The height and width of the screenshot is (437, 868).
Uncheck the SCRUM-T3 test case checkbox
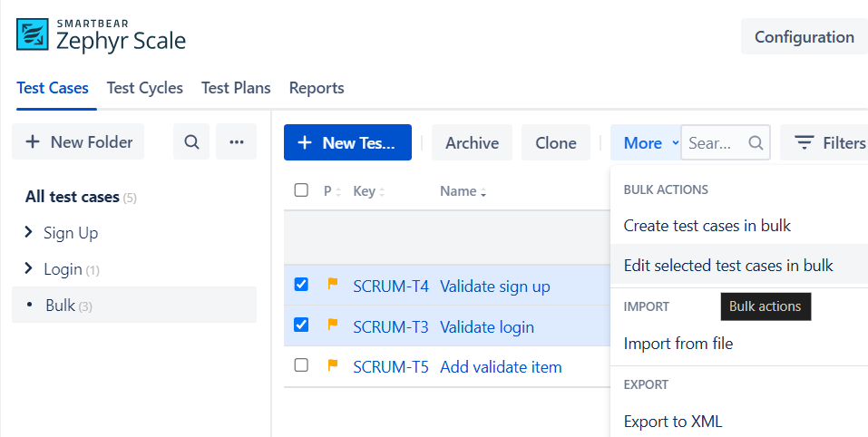click(301, 325)
